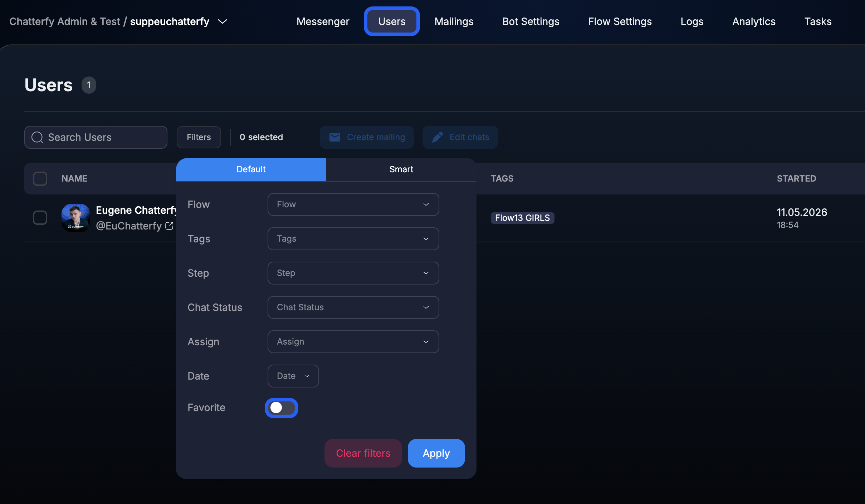
Task: Open the Date dropdown
Action: coord(293,376)
